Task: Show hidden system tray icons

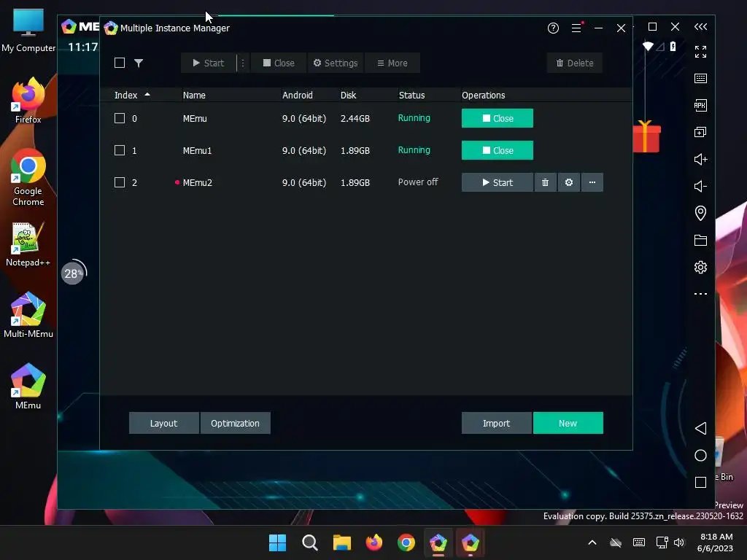Action: [x=592, y=542]
